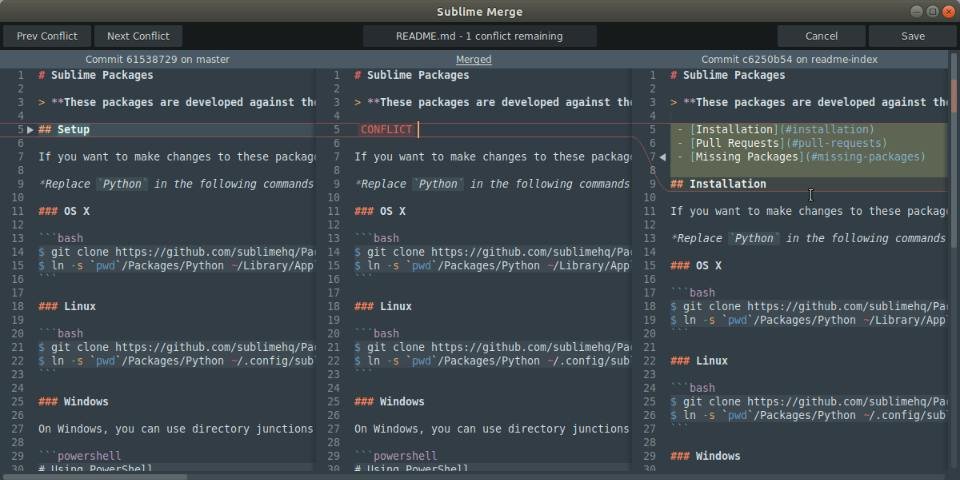This screenshot has width=960, height=480.
Task: Close the Sublime Merge window
Action: coord(948,12)
